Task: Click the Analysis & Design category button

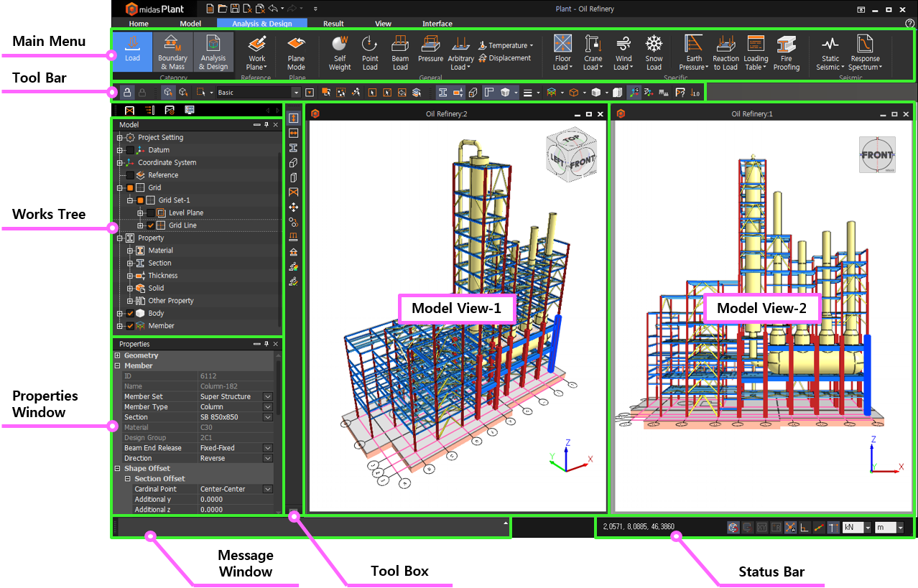Action: tap(213, 52)
